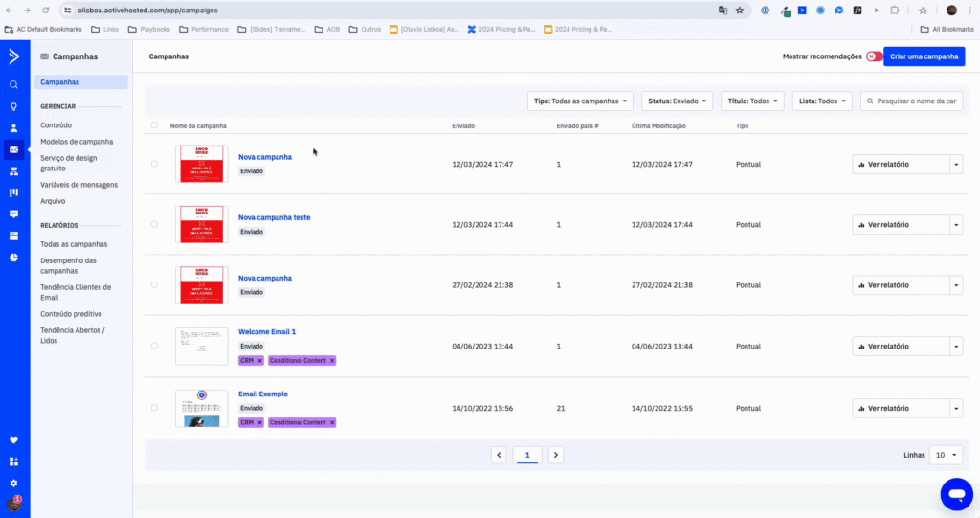Image resolution: width=980 pixels, height=518 pixels.
Task: Check the Welcome Email 1 campaign checkbox
Action: click(154, 346)
